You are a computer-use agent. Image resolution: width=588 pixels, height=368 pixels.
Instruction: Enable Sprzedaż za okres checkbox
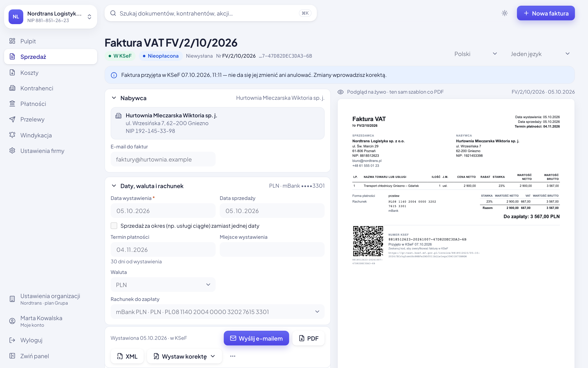point(114,226)
